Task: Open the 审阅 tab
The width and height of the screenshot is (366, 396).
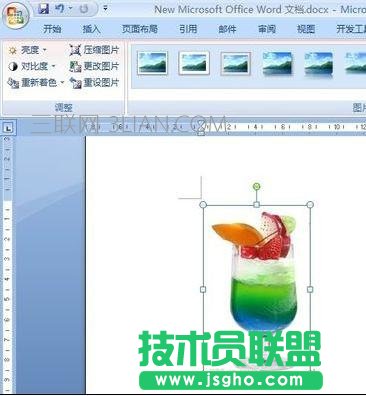Action: pos(267,29)
